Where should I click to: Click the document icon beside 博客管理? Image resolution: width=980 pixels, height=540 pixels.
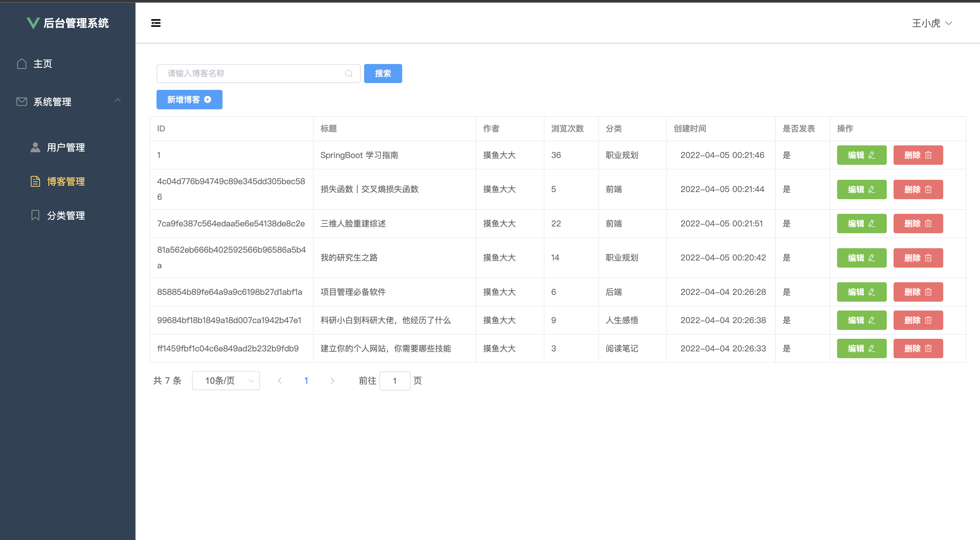tap(35, 181)
